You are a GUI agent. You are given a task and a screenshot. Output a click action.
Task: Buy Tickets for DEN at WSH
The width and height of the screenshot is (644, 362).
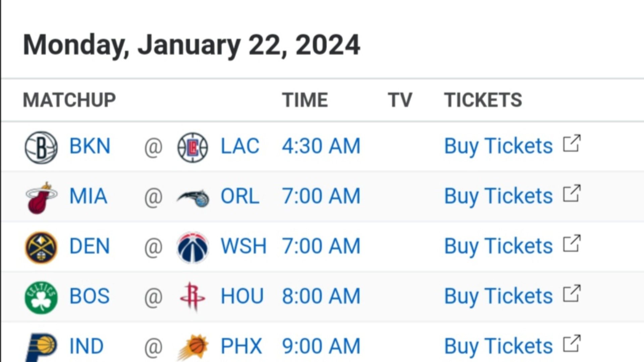tap(498, 246)
